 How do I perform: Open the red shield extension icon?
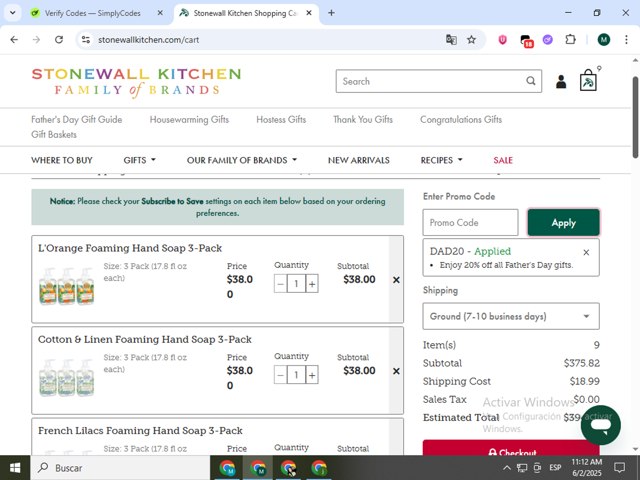[502, 40]
